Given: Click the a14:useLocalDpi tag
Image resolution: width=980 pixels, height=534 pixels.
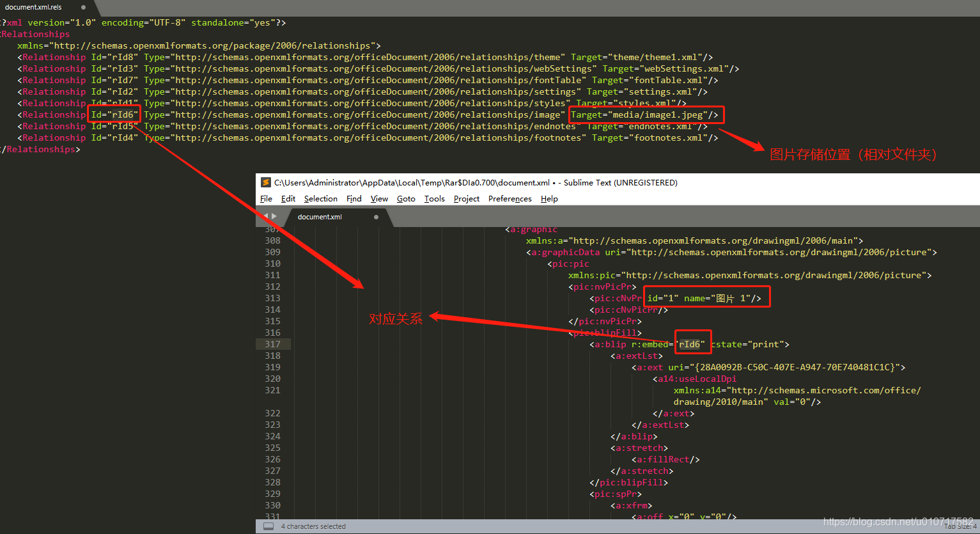Looking at the screenshot, I should [695, 379].
